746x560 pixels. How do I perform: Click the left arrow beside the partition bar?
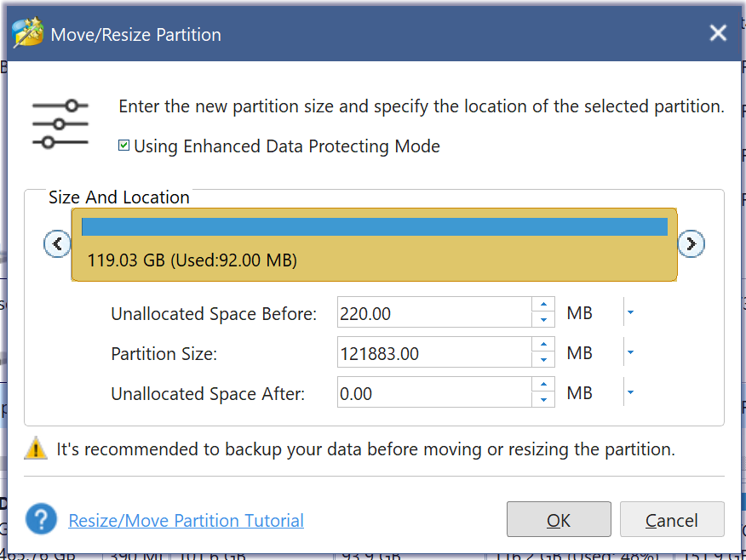[57, 243]
